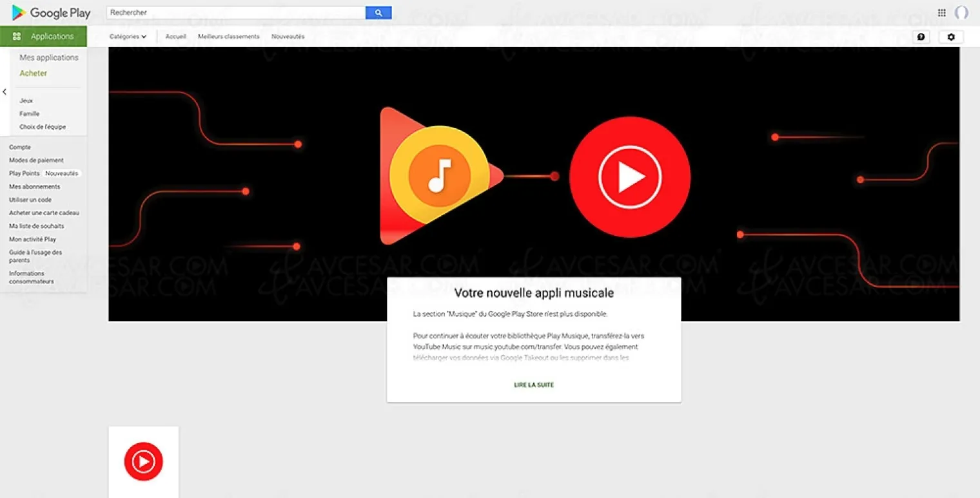Open the Meilleurs classements tab

pyautogui.click(x=229, y=37)
